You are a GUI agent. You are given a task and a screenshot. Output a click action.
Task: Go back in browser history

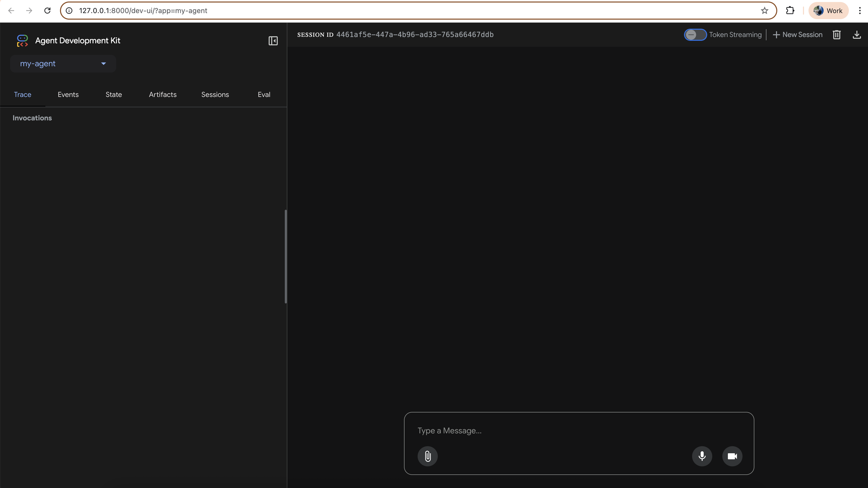tap(11, 10)
